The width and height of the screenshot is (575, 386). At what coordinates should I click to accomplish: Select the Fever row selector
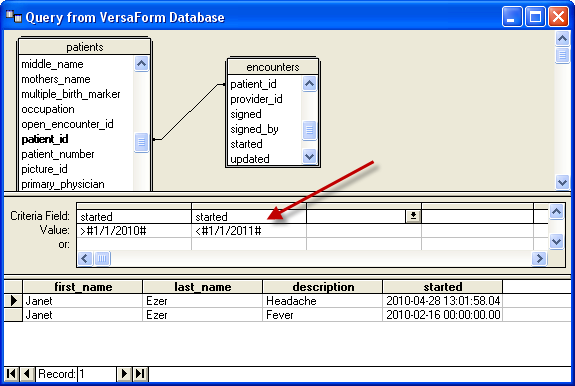[x=13, y=315]
